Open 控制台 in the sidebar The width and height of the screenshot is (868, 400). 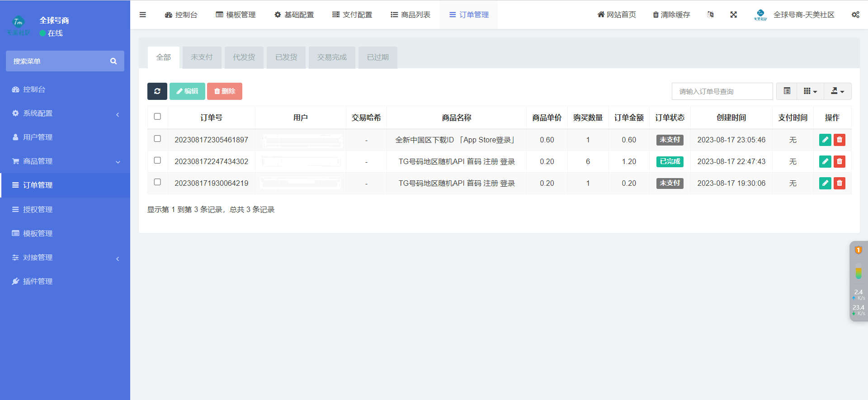coord(65,89)
